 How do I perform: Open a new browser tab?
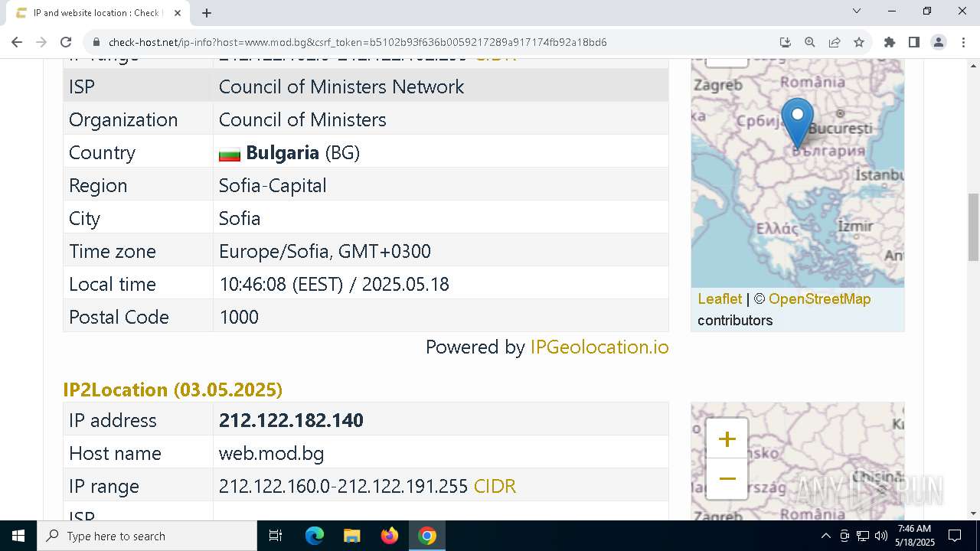[x=207, y=12]
